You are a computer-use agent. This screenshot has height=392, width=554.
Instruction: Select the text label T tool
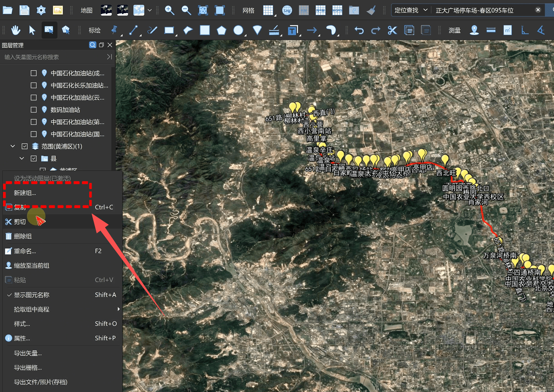(x=293, y=30)
